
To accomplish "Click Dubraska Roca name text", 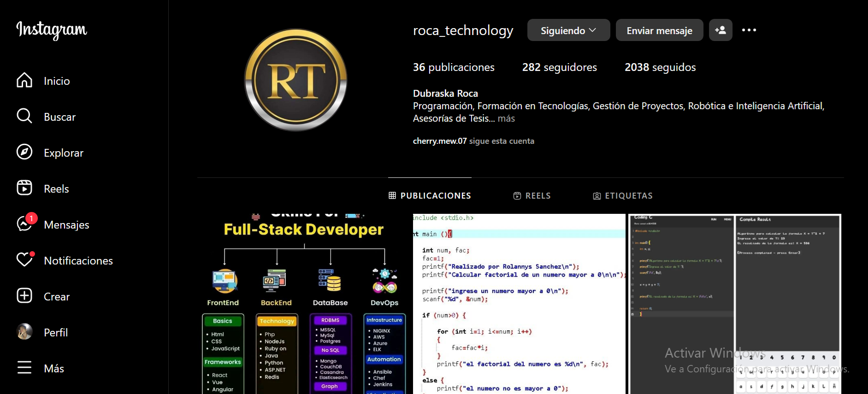I will pyautogui.click(x=445, y=93).
